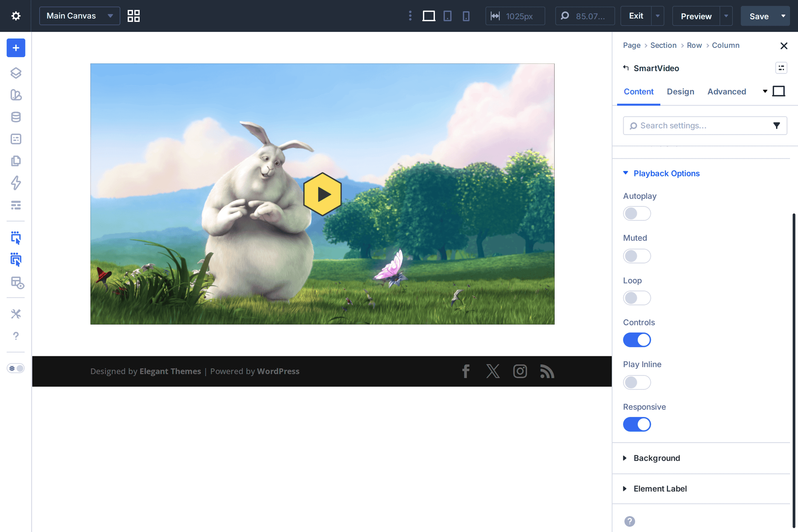Select the Quick Actions lightning icon
The width and height of the screenshot is (798, 532).
click(x=16, y=183)
